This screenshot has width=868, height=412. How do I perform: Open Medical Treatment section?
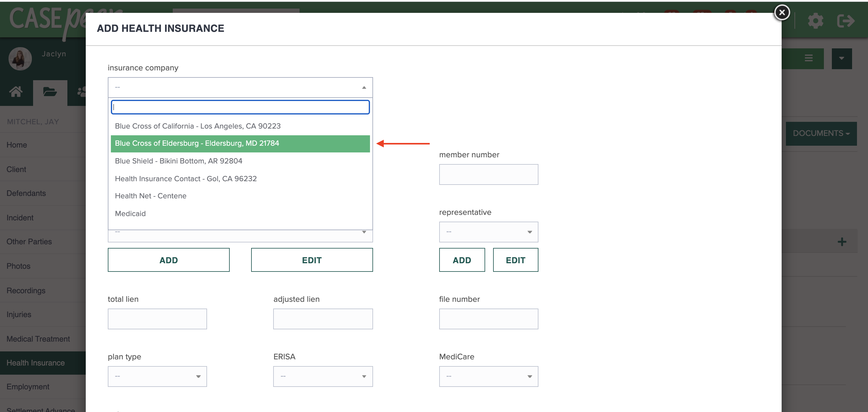(x=43, y=339)
